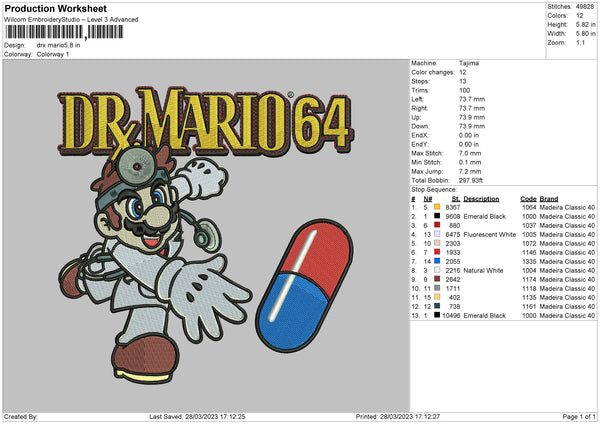This screenshot has height=424, width=600.
Task: Select the Height value 5.82 in
Action: (x=585, y=24)
